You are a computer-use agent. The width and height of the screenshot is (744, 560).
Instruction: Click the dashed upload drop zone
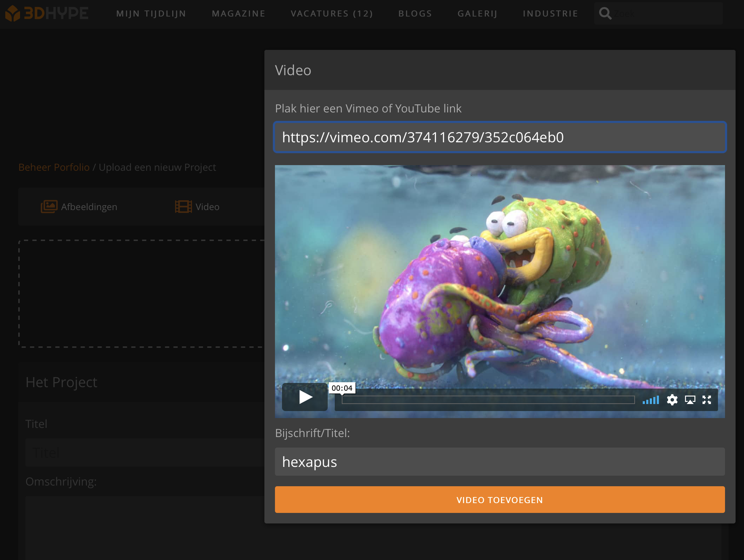(141, 294)
